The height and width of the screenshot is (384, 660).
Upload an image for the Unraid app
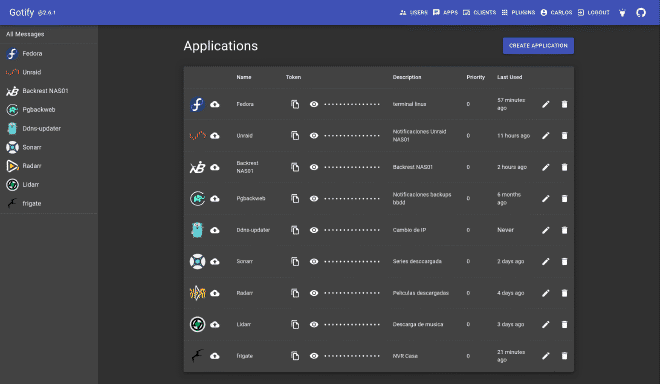[215, 136]
